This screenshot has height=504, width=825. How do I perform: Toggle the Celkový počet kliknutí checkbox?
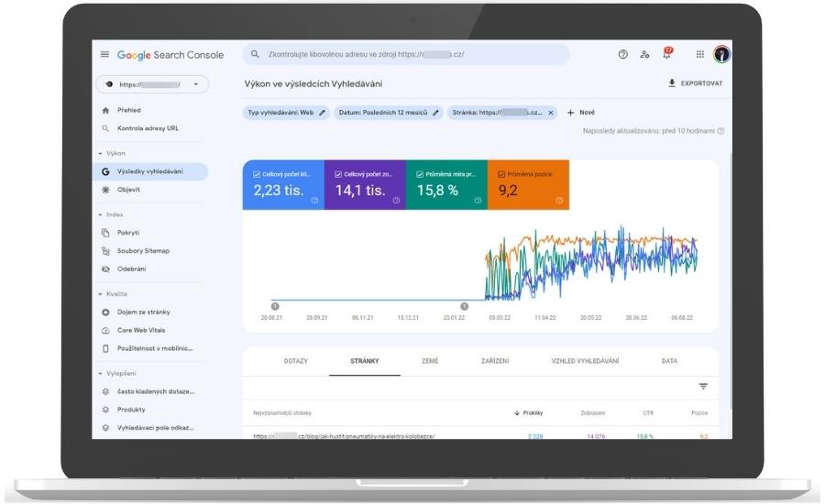click(257, 174)
